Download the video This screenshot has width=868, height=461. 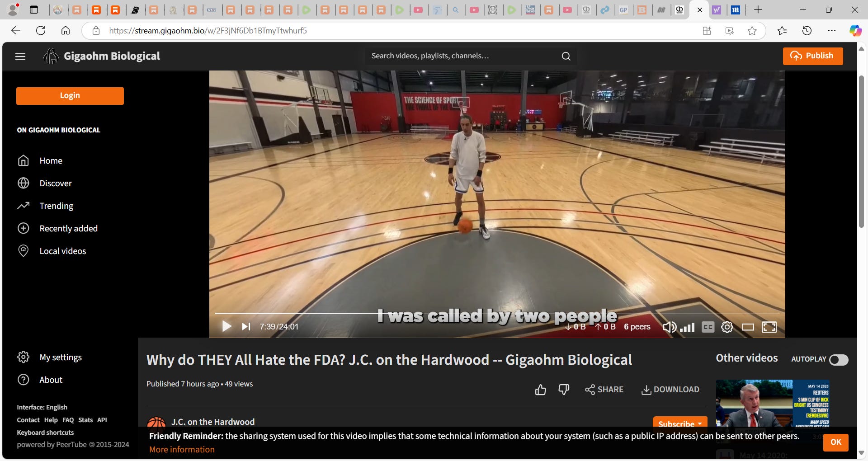670,390
